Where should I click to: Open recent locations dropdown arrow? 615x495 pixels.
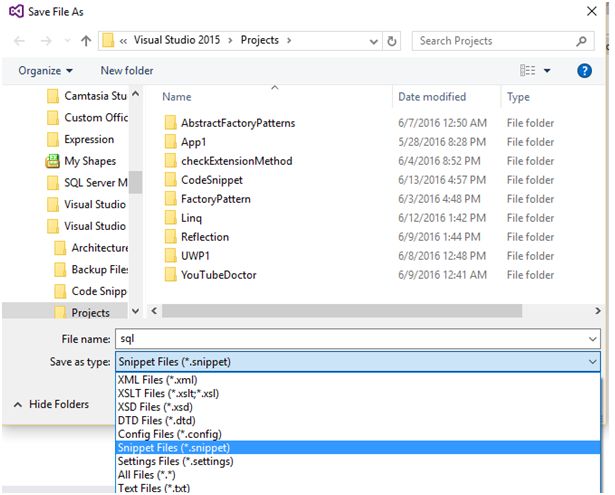67,41
